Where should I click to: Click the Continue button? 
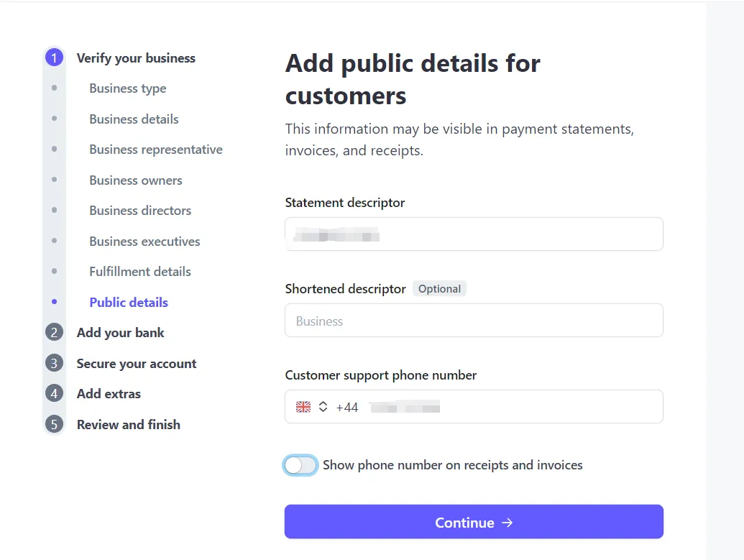pyautogui.click(x=474, y=522)
